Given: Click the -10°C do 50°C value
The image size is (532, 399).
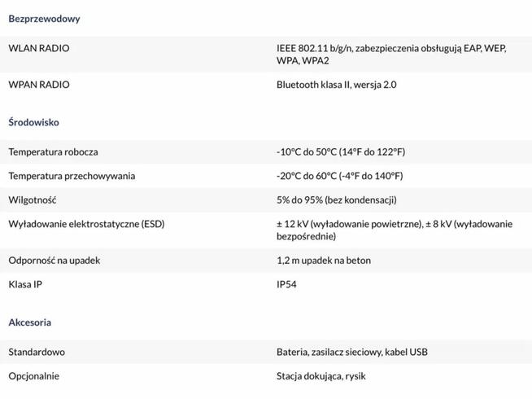Looking at the screenshot, I should pos(340,151).
